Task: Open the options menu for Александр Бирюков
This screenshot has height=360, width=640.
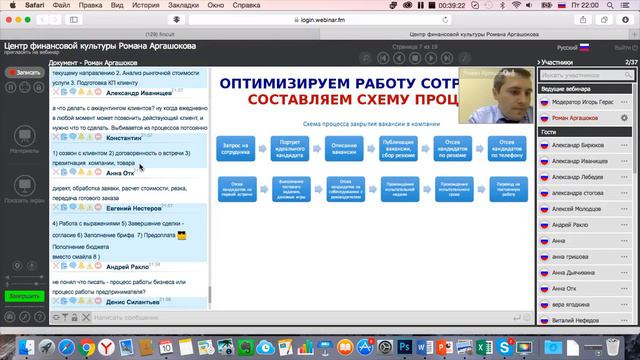Action: (x=624, y=145)
